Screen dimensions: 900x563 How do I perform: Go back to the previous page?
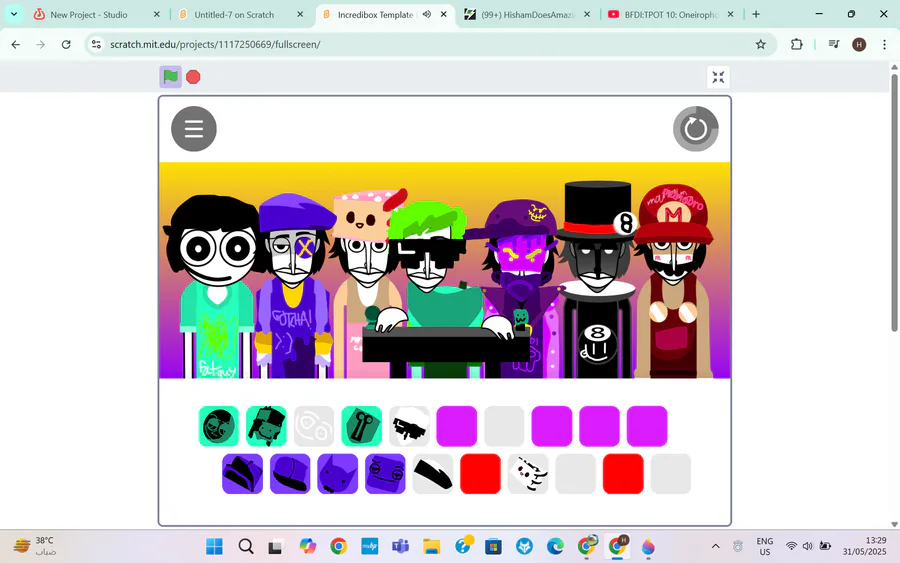[x=15, y=44]
